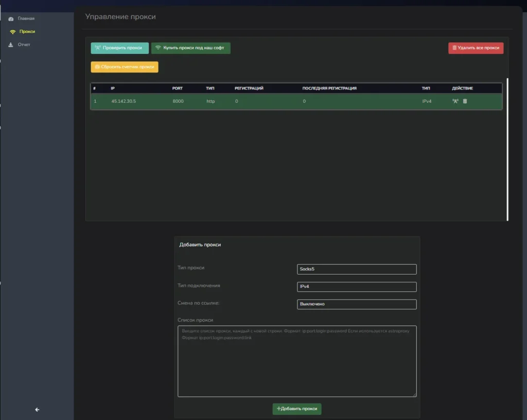Click the Список прокси text area

click(296, 361)
